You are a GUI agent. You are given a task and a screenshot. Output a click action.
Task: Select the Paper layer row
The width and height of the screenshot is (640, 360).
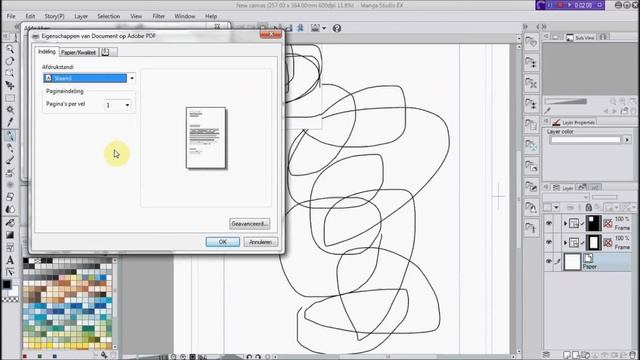click(x=587, y=262)
